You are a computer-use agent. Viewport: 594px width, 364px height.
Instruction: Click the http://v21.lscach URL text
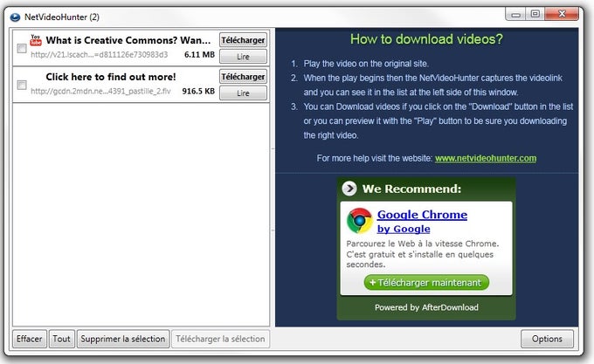click(x=100, y=54)
